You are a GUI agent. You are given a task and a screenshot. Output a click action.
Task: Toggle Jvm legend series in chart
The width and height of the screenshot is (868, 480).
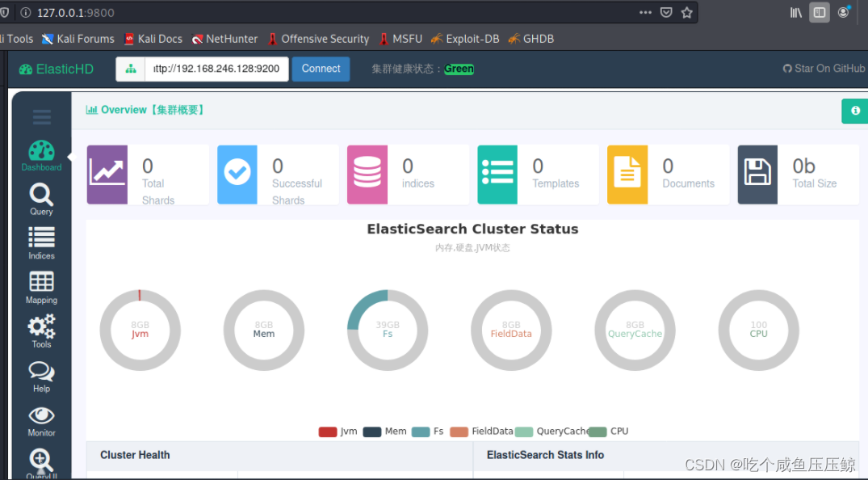pos(338,432)
